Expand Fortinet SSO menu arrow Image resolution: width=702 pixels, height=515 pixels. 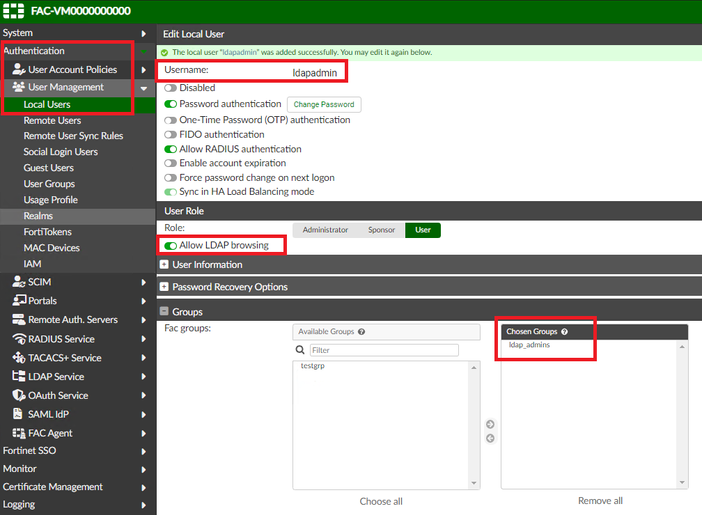[x=144, y=451]
